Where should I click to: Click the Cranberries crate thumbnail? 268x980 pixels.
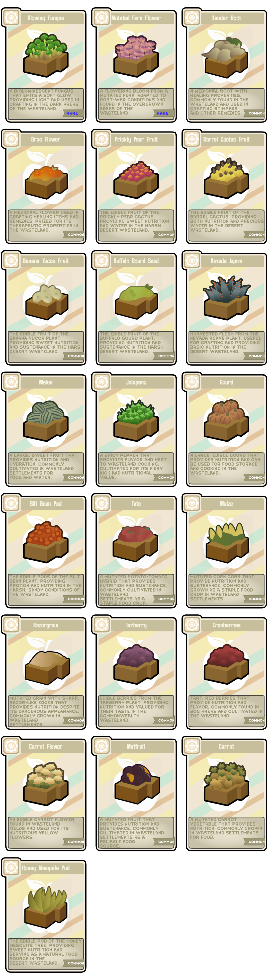226,663
